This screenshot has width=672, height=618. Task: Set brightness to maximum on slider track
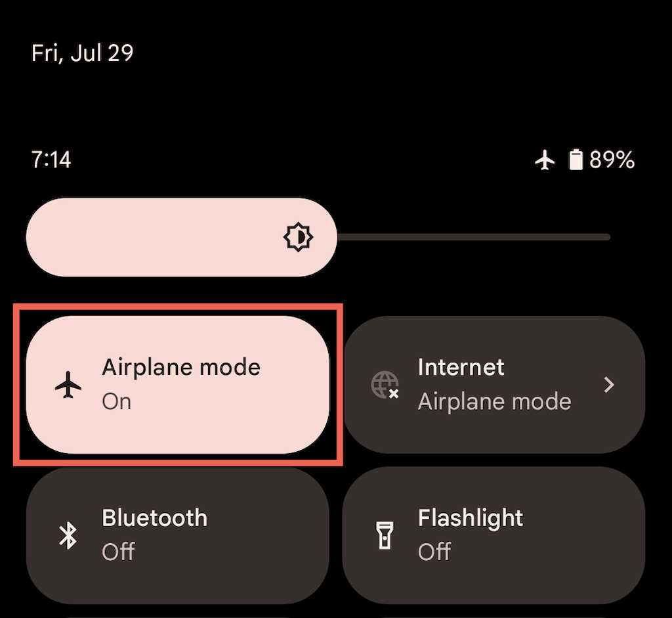606,237
